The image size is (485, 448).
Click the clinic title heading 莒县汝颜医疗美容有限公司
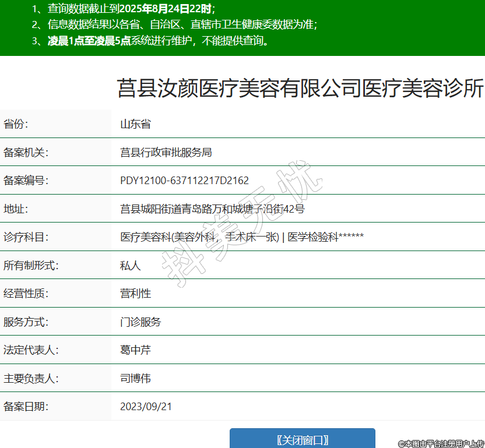[300, 89]
